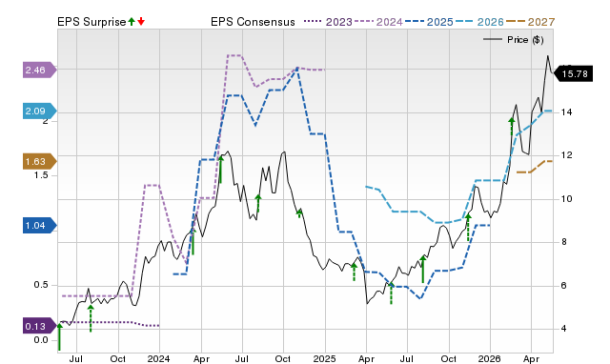Click the EPS Consensus legend label
The height and width of the screenshot is (364, 610).
tap(253, 22)
